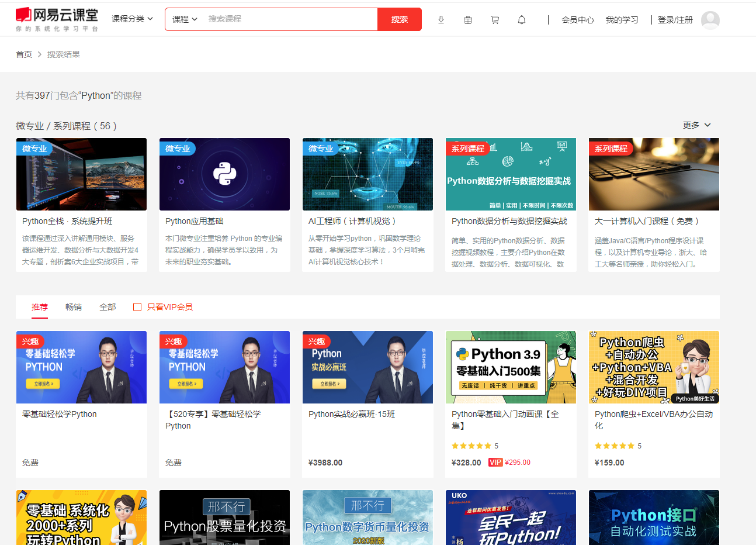Image resolution: width=756 pixels, height=545 pixels.
Task: Click the user avatar icon
Action: click(710, 20)
